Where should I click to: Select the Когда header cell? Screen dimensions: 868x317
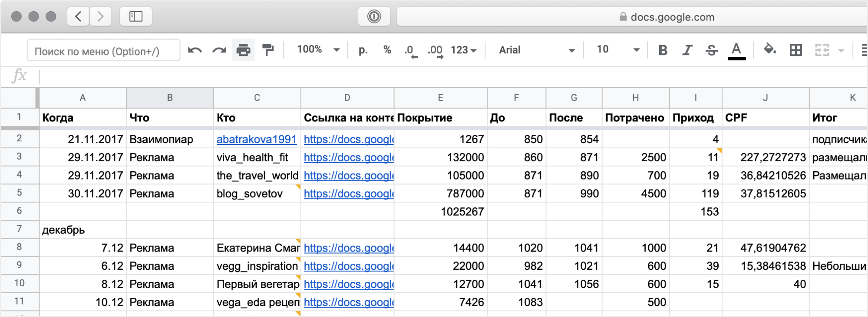pyautogui.click(x=83, y=118)
